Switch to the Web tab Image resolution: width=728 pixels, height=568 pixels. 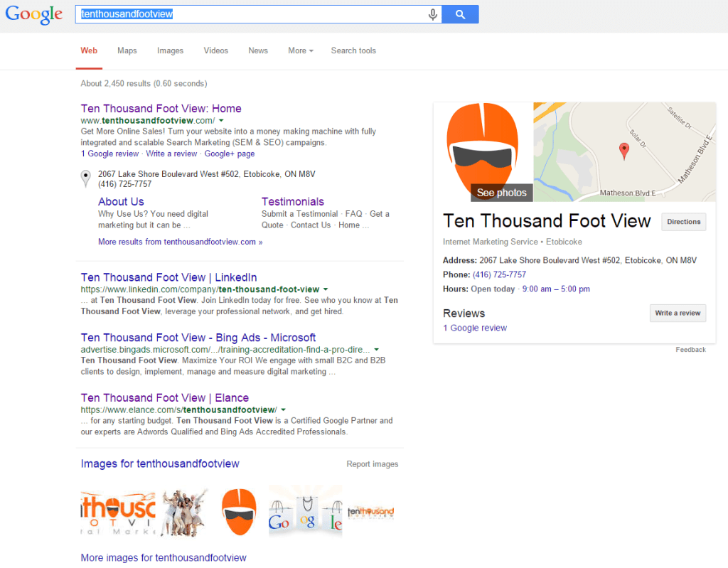tap(89, 50)
